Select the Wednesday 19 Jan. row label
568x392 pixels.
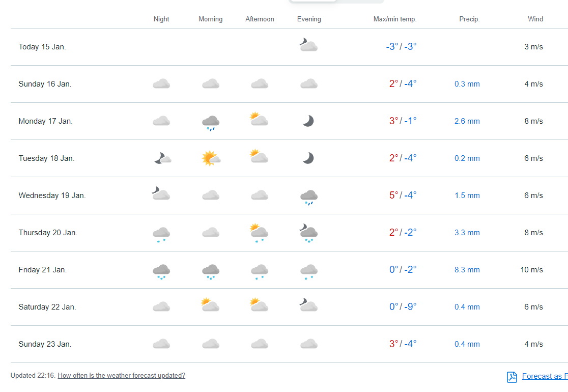(x=52, y=195)
